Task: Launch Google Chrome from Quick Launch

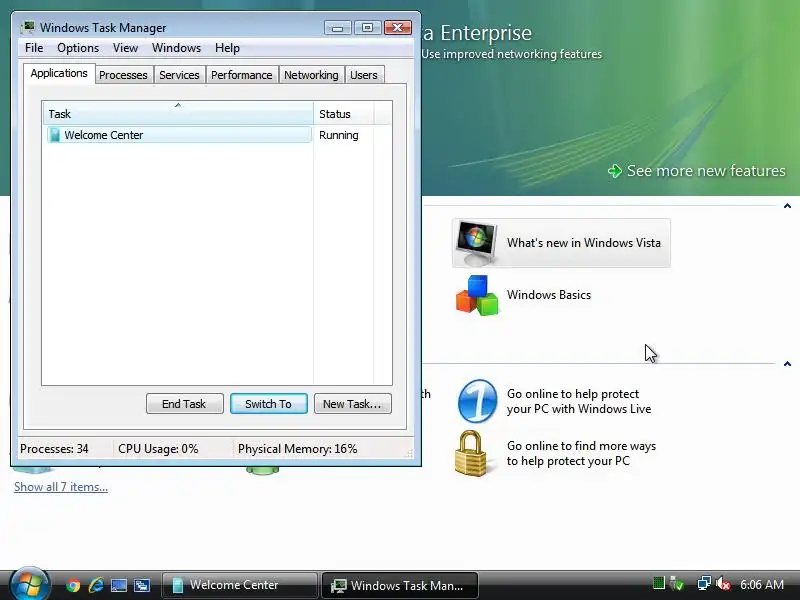Action: click(73, 585)
